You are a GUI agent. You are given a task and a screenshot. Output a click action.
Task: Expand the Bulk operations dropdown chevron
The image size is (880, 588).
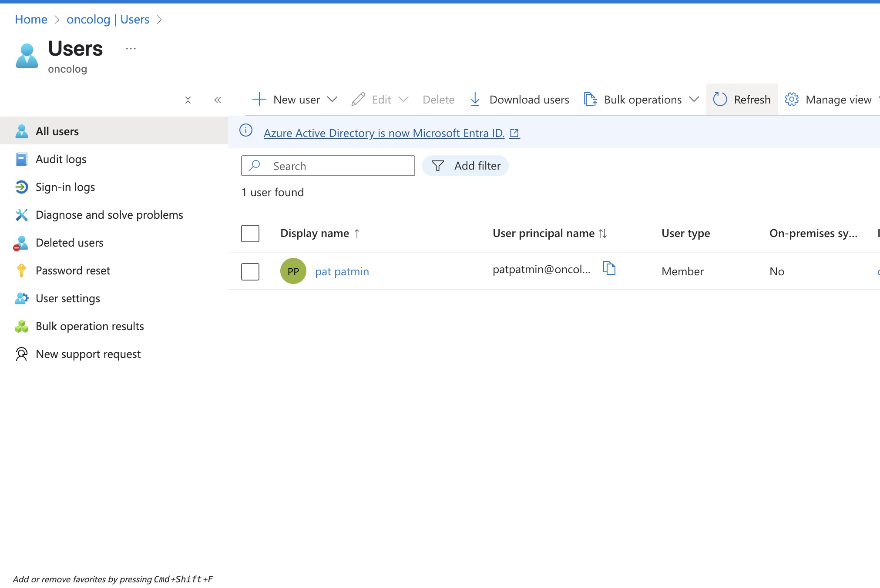694,99
